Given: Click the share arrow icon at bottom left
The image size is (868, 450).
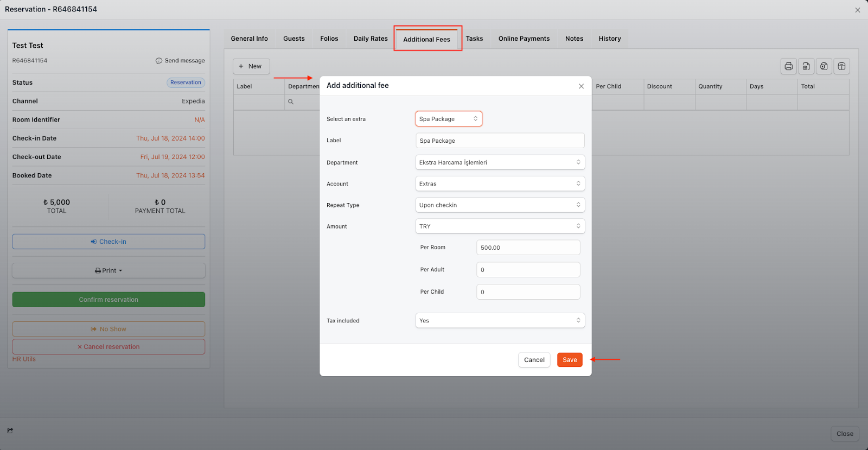Looking at the screenshot, I should [10, 430].
